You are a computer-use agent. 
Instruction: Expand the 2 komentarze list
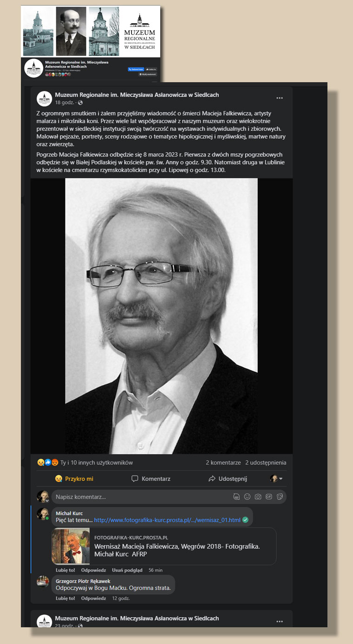(223, 462)
